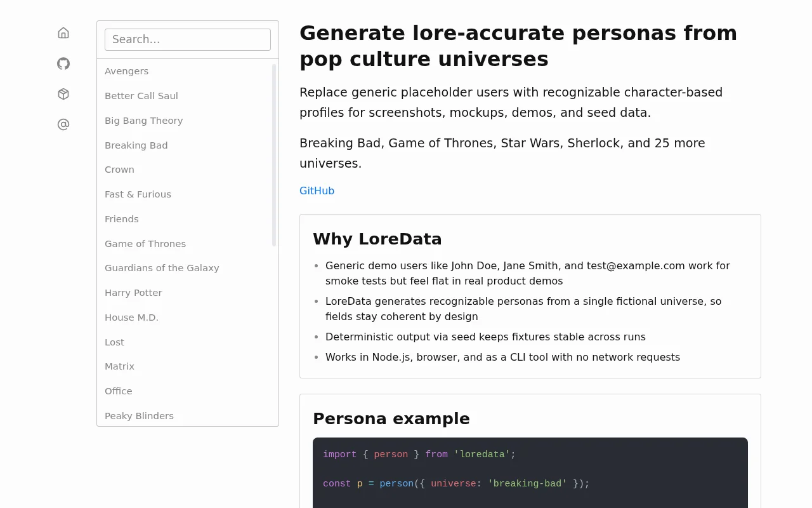Open Harry Potter universe
812x508 pixels.
click(133, 293)
